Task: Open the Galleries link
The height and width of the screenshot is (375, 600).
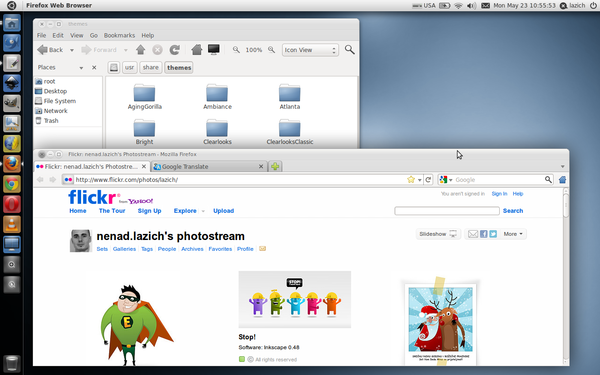Action: pos(124,249)
